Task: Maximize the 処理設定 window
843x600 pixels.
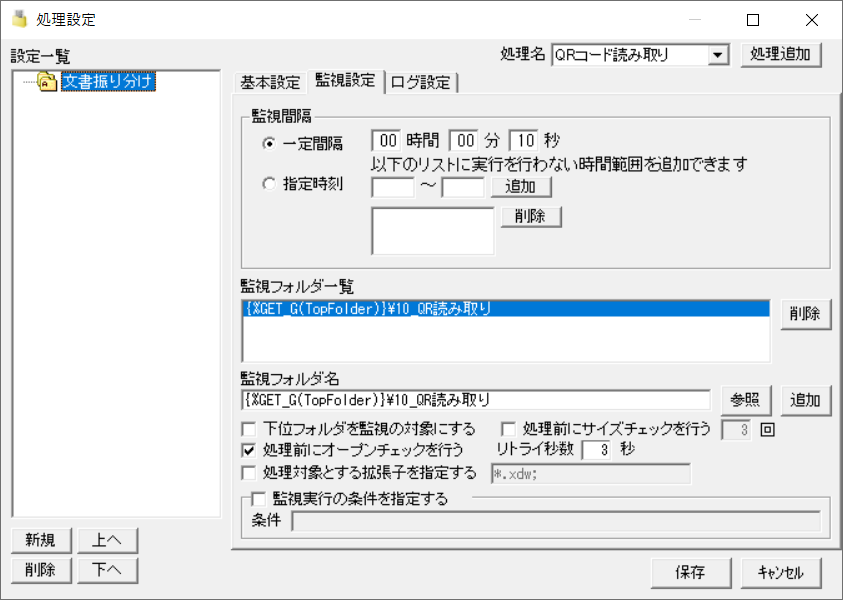Action: [x=753, y=20]
